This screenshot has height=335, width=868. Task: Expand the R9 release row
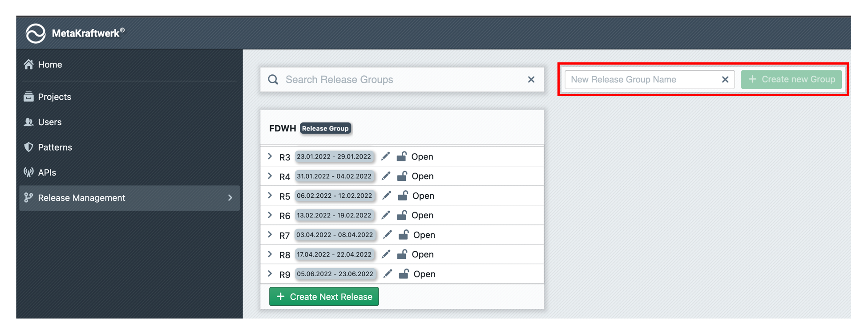270,274
